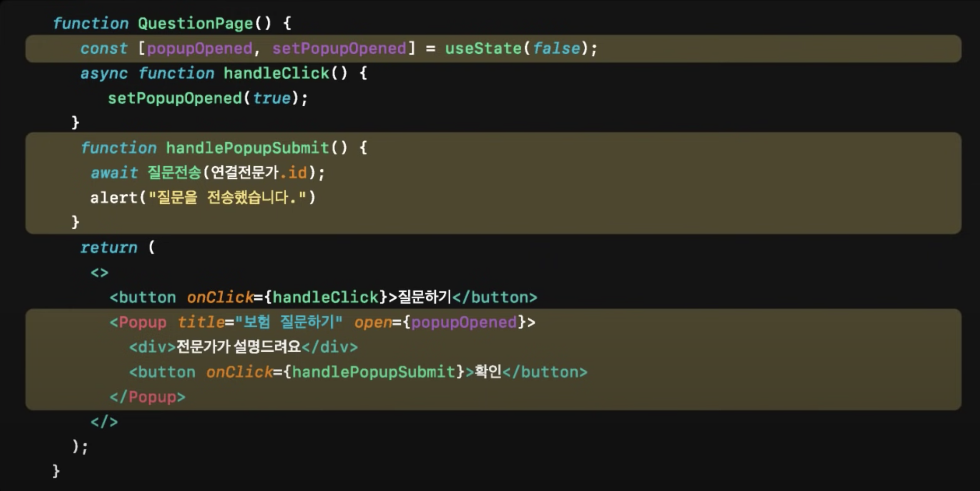Click the 연결전문가 argument text
Image resolution: width=980 pixels, height=491 pixels.
click(x=244, y=173)
